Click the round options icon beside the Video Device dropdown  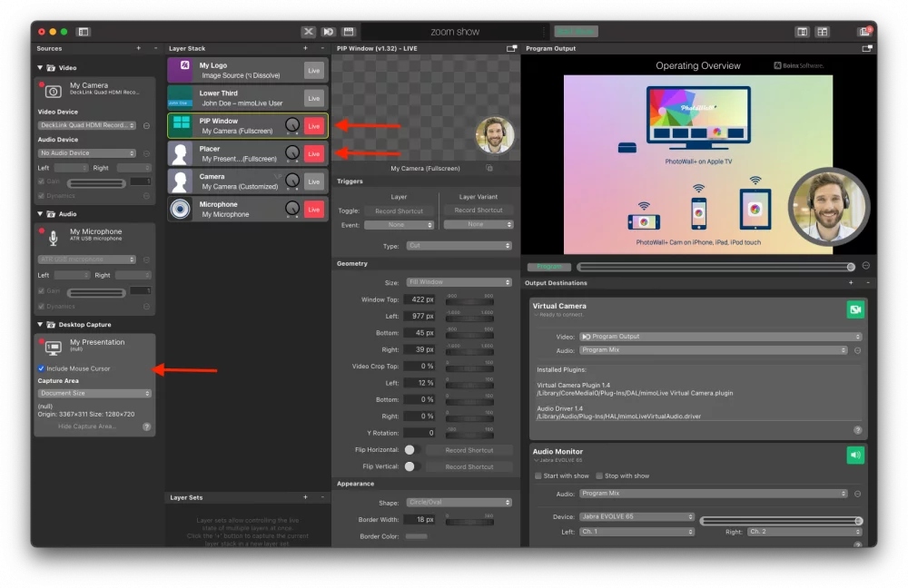[146, 125]
